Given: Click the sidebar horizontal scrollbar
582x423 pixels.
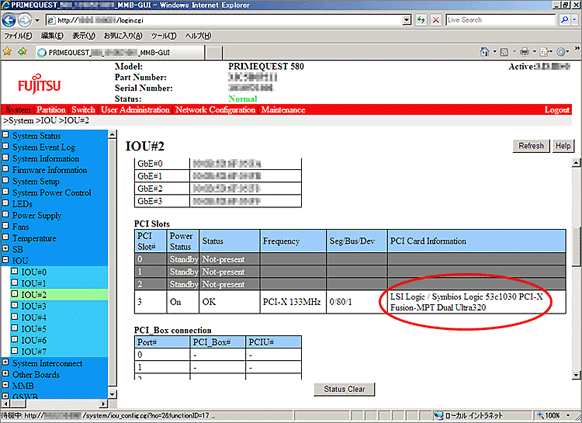Looking at the screenshot, I should 55,403.
